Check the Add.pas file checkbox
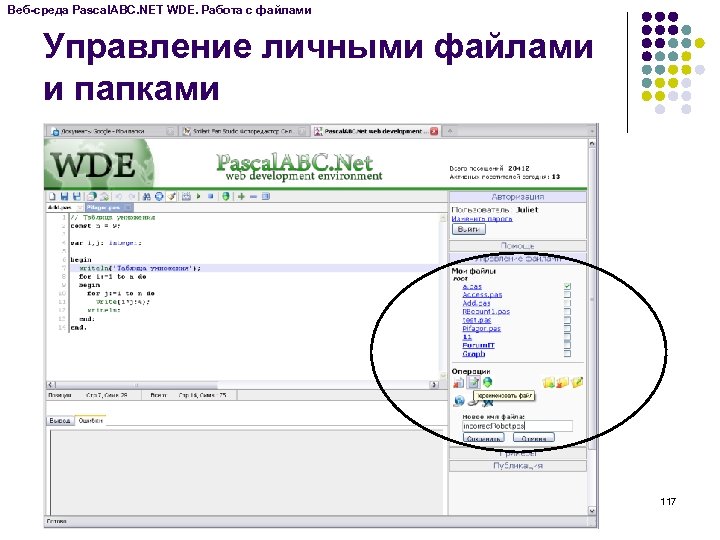720x540 pixels. (x=568, y=303)
